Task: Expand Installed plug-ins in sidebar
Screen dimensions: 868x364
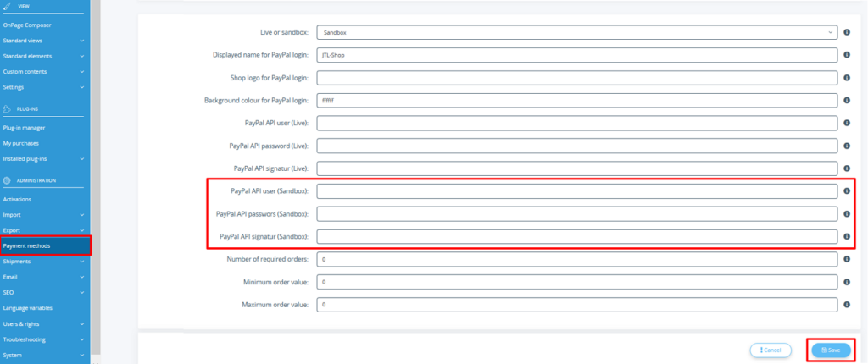Action: (x=82, y=159)
